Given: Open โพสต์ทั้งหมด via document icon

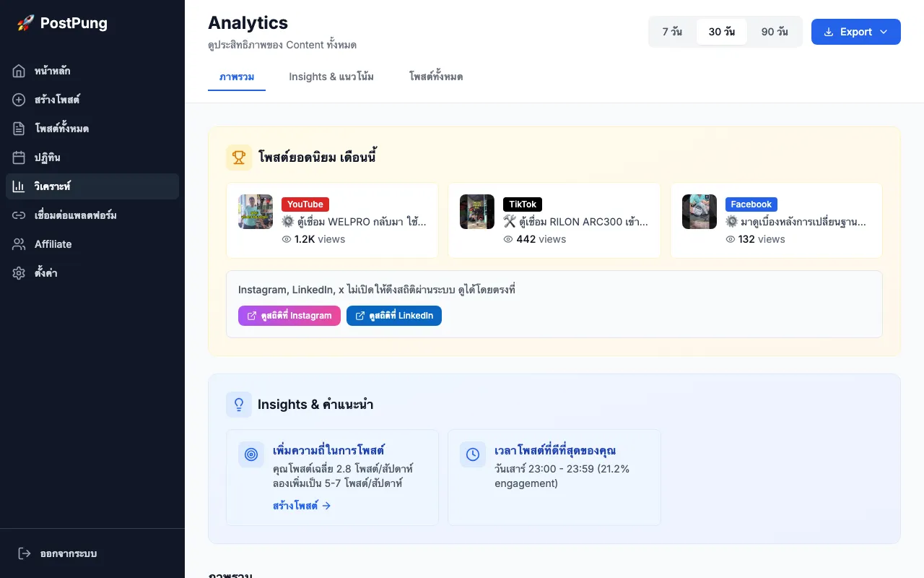Looking at the screenshot, I should coord(19,128).
